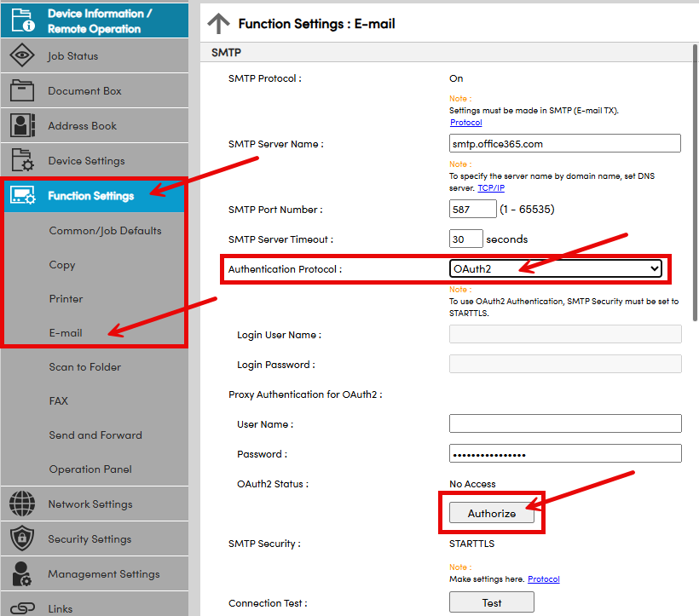The height and width of the screenshot is (616, 699).
Task: Open the Authentication Protocol dropdown
Action: pyautogui.click(x=556, y=268)
